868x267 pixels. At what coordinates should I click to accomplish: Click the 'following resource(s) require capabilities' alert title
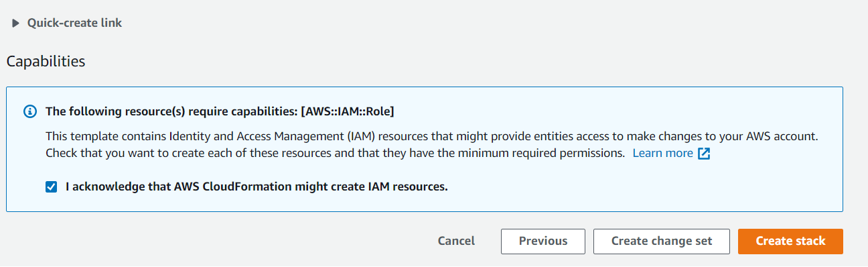pyautogui.click(x=220, y=111)
